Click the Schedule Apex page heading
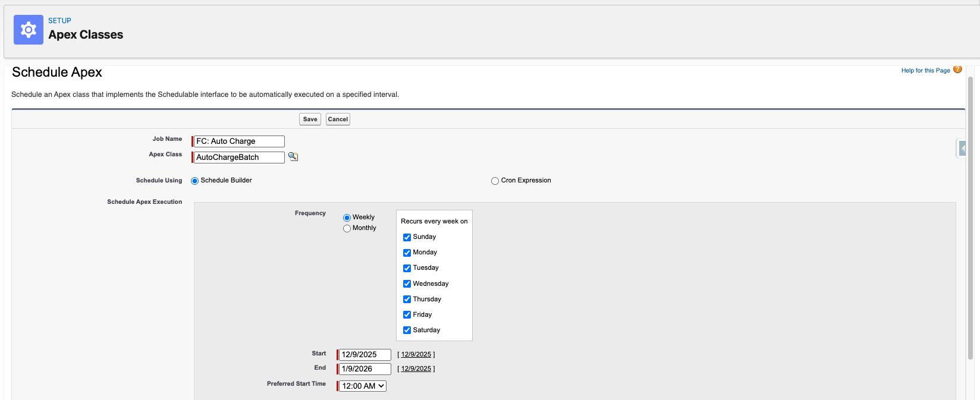 coord(57,73)
